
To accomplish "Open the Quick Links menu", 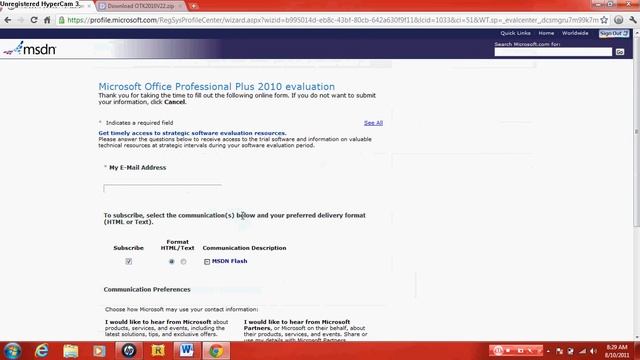I will 515,33.
